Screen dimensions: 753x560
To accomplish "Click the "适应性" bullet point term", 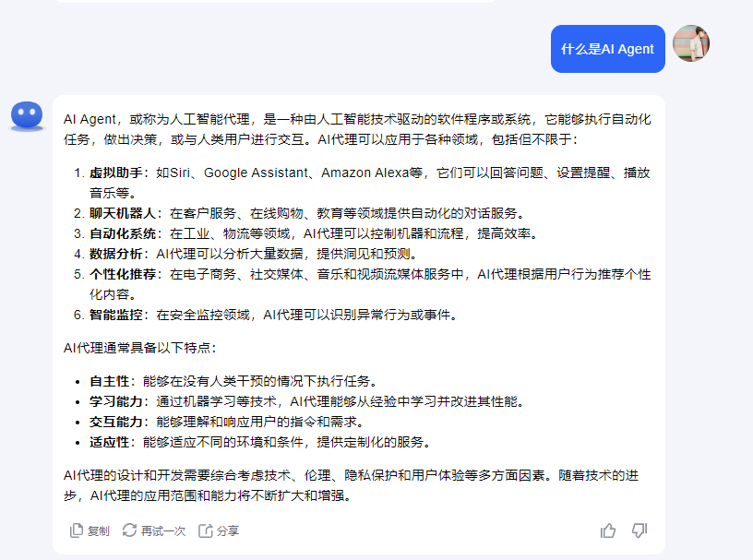I will (109, 442).
